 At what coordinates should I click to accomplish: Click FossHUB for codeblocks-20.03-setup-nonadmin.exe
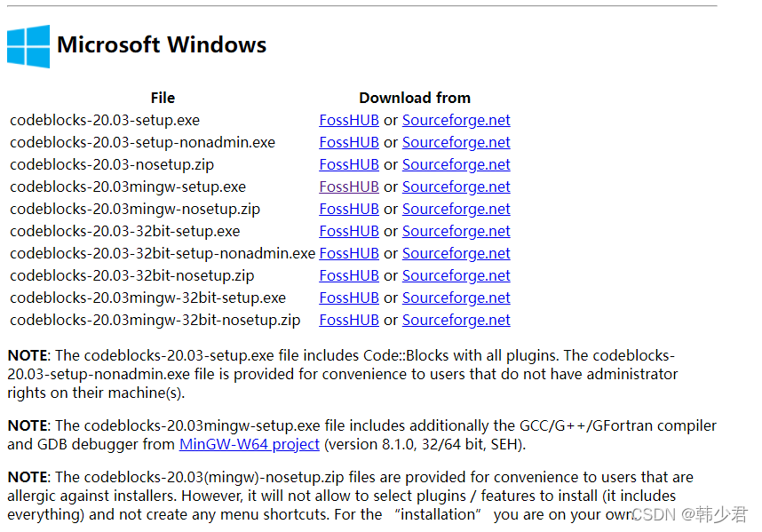pyautogui.click(x=349, y=142)
